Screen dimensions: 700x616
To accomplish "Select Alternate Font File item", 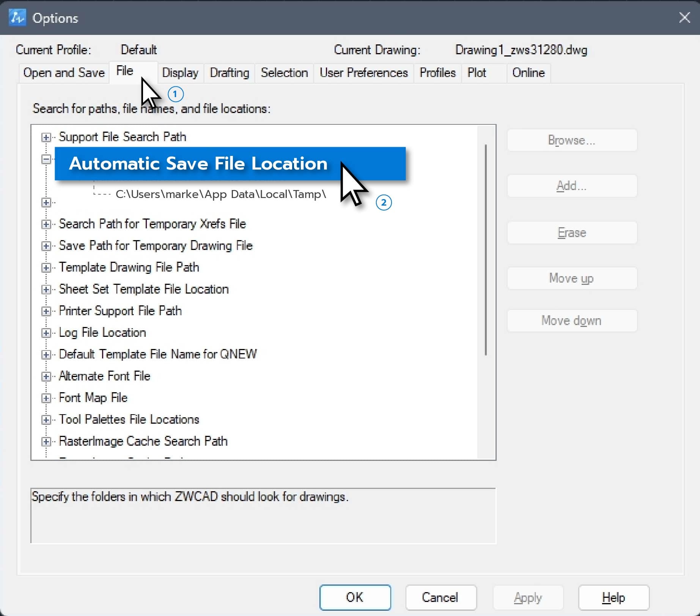I will click(105, 376).
